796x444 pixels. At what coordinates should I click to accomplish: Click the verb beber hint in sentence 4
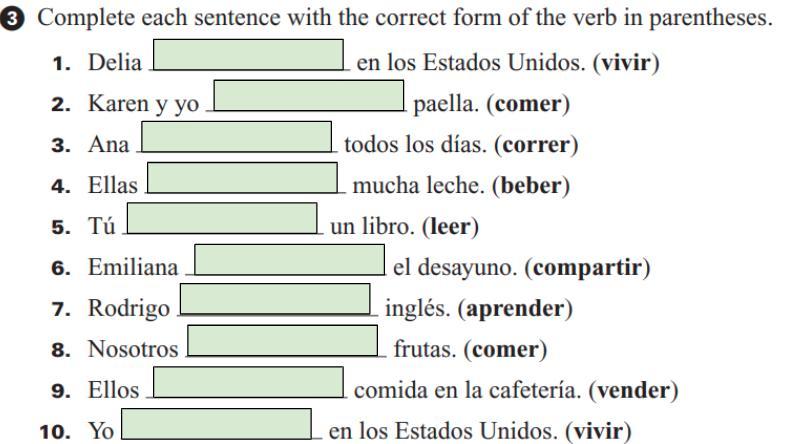(x=531, y=185)
